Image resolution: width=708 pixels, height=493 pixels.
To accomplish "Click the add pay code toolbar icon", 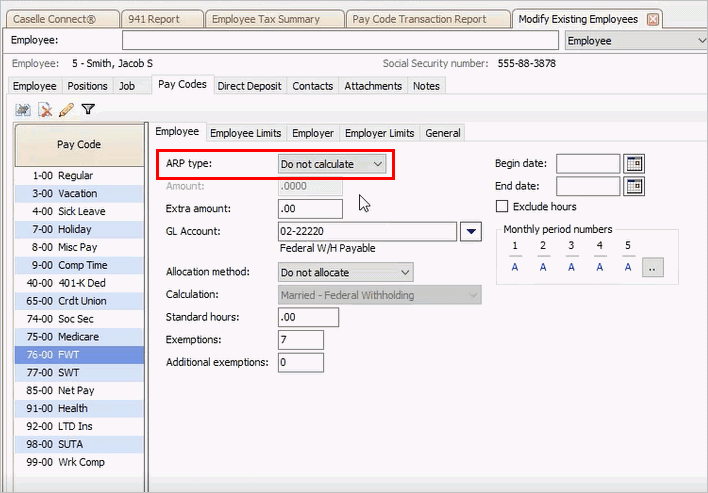I will pos(23,110).
